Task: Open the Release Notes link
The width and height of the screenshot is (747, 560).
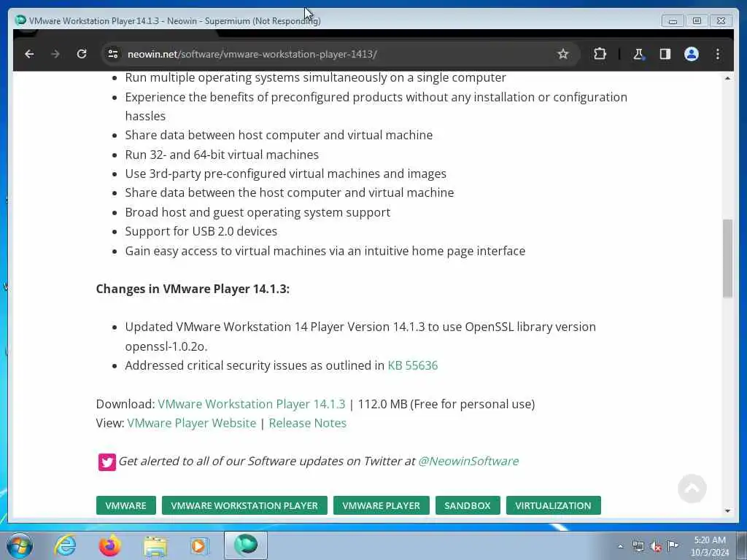Action: pyautogui.click(x=307, y=423)
